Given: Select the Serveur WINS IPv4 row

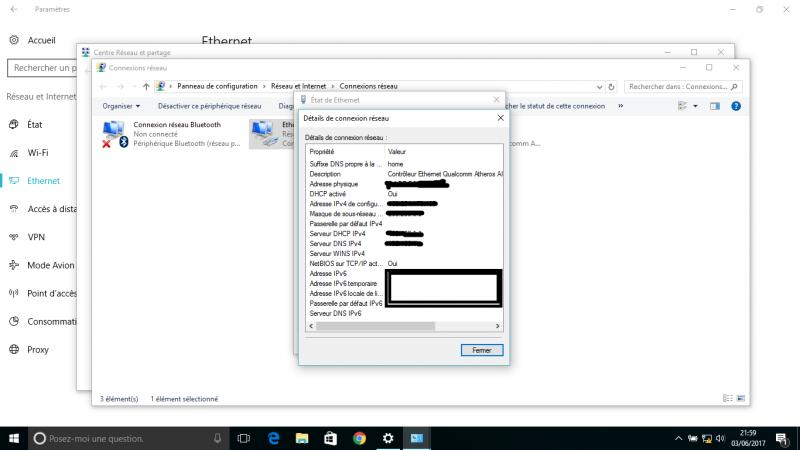Looking at the screenshot, I should click(404, 254).
